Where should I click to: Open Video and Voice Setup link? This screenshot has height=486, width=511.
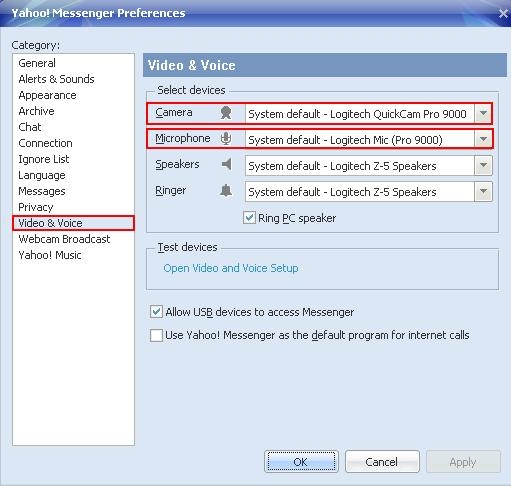[231, 268]
